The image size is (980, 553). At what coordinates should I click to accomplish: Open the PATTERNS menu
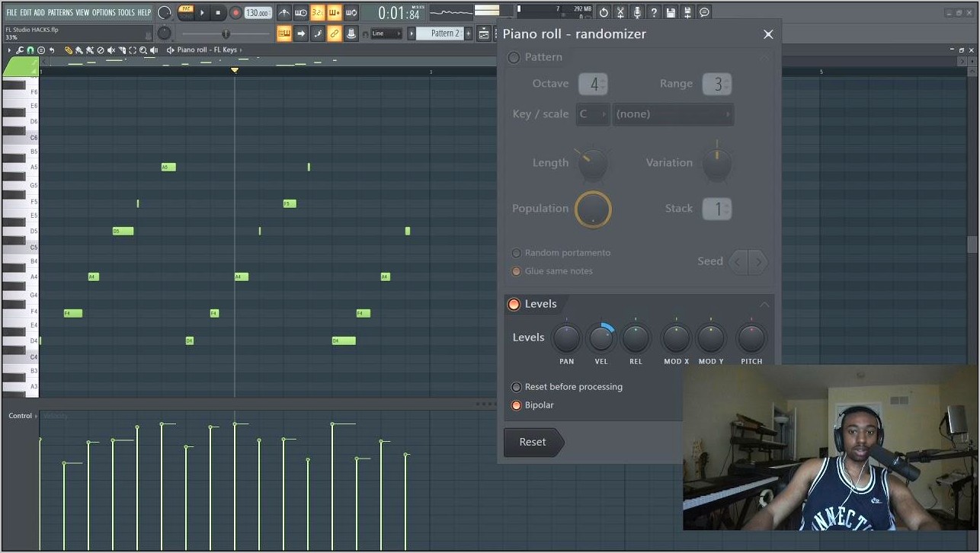(60, 12)
